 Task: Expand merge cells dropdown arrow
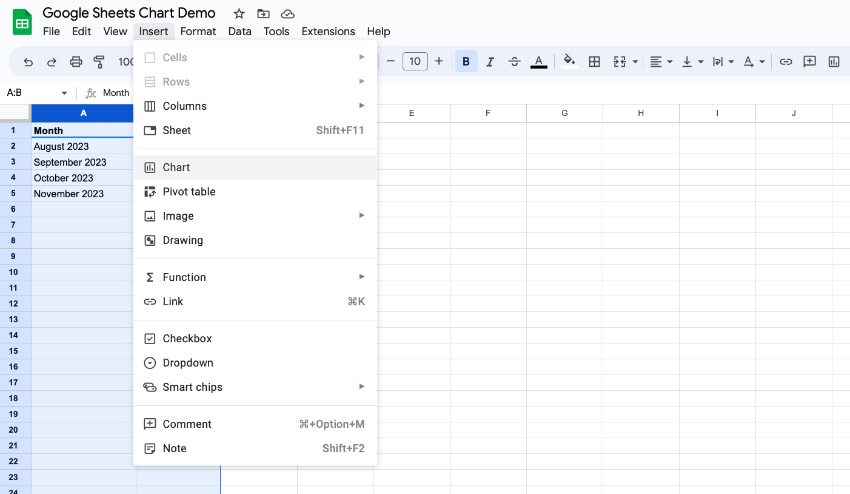pos(635,62)
